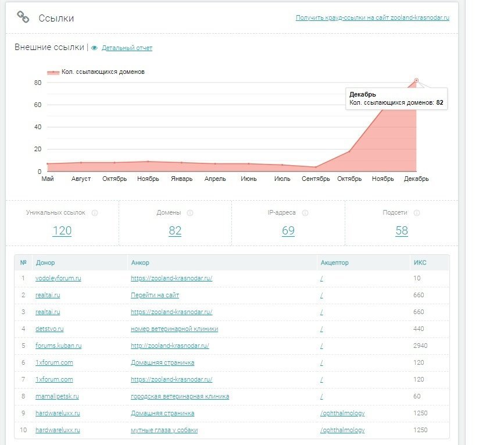Click the Январь data point on chart
504x445 pixels.
click(x=181, y=163)
